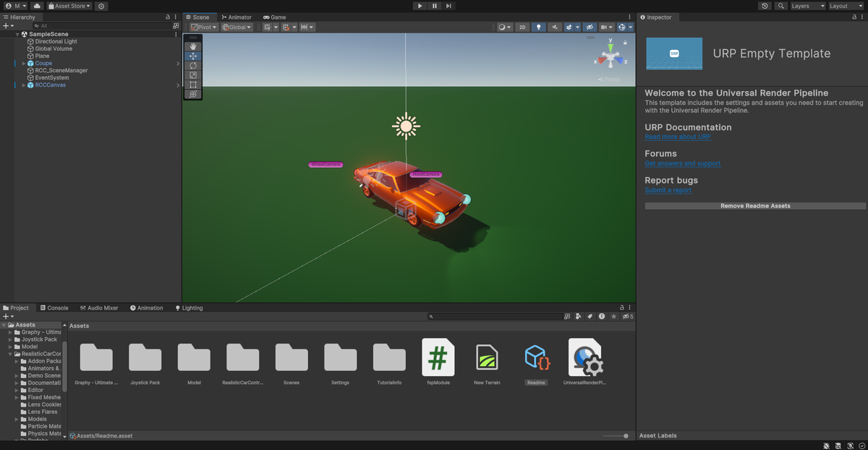
Task: Open the Undo History icon
Action: [765, 6]
